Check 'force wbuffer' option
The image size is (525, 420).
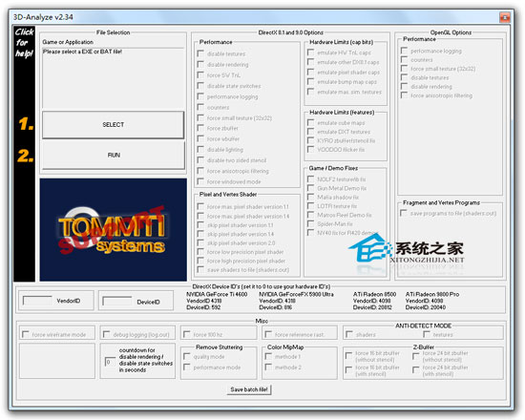coord(200,138)
